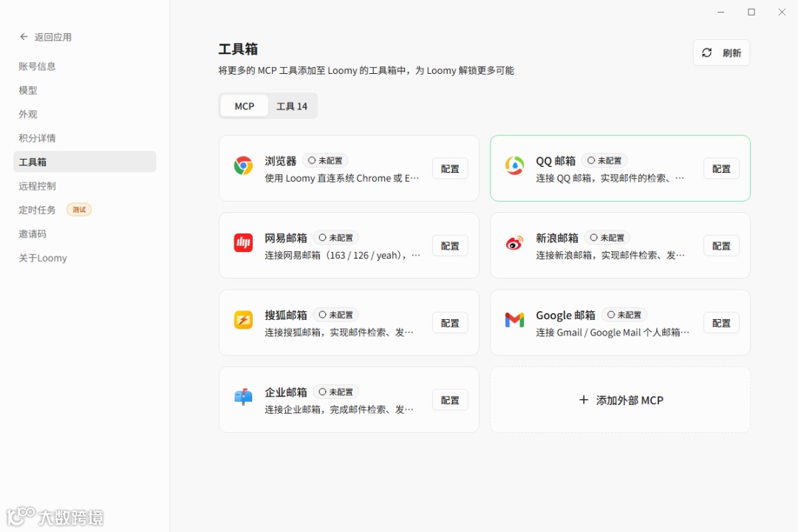Click 未配置 status badge on Google 邮箱
The image size is (798, 532).
[624, 315]
